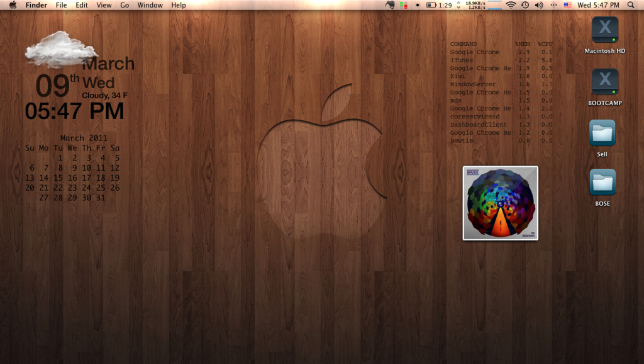
Task: Click the cloud weather icon
Action: point(61,49)
